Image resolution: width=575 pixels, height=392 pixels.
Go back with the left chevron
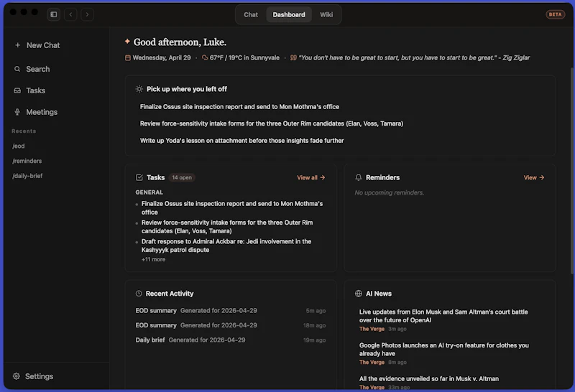coord(70,14)
